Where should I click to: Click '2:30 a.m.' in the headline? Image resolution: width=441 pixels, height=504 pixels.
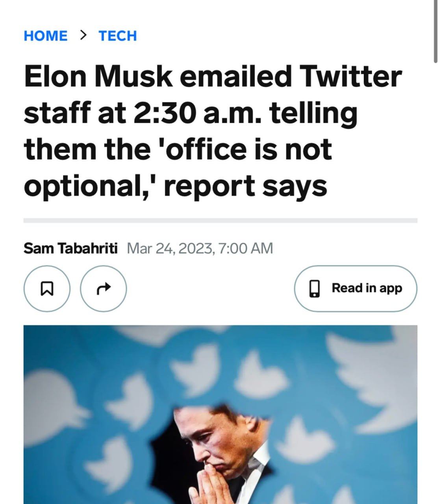click(197, 113)
